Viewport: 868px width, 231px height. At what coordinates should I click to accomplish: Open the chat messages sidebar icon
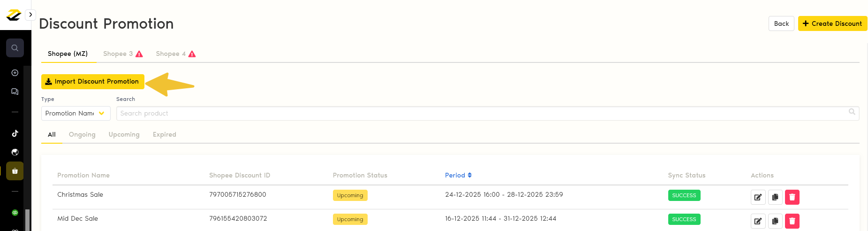[x=15, y=92]
